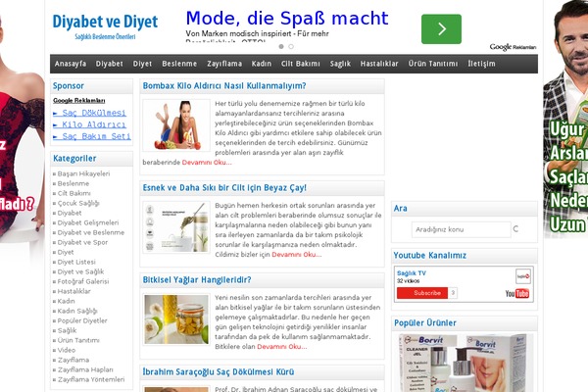This screenshot has height=392, width=588.
Task: Click the search submit icon beside the field
Action: 515,228
